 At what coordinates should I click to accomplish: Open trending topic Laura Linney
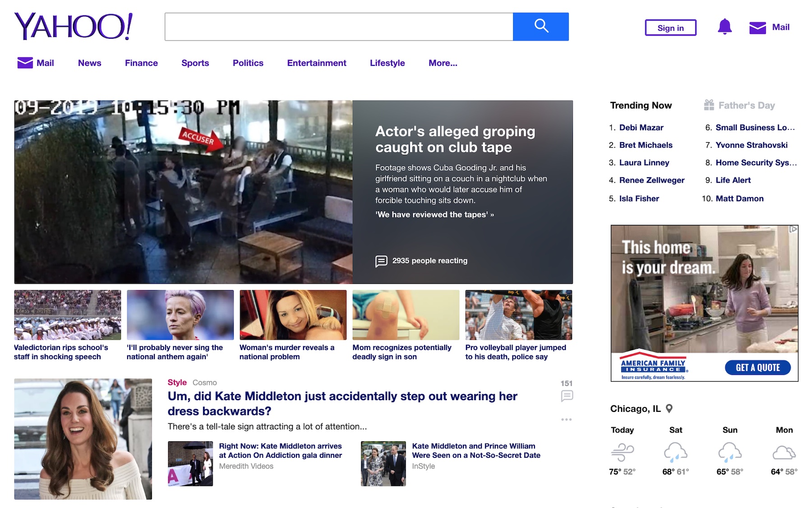tap(644, 163)
